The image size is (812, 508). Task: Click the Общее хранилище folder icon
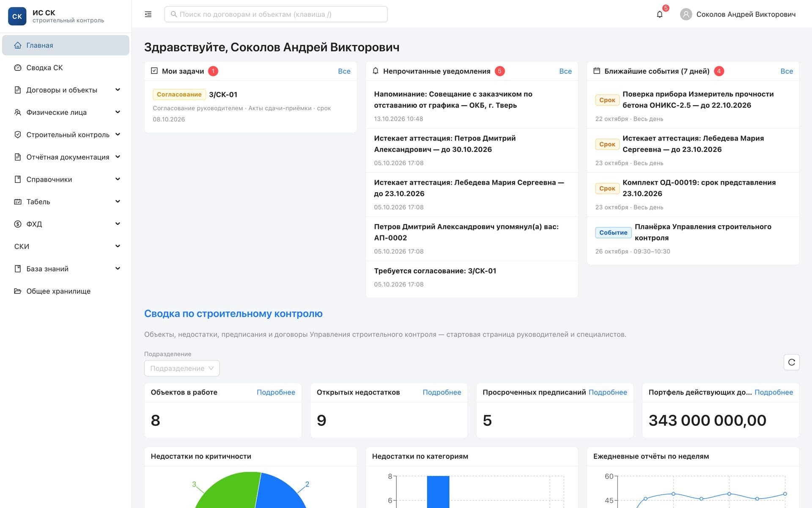(x=18, y=291)
